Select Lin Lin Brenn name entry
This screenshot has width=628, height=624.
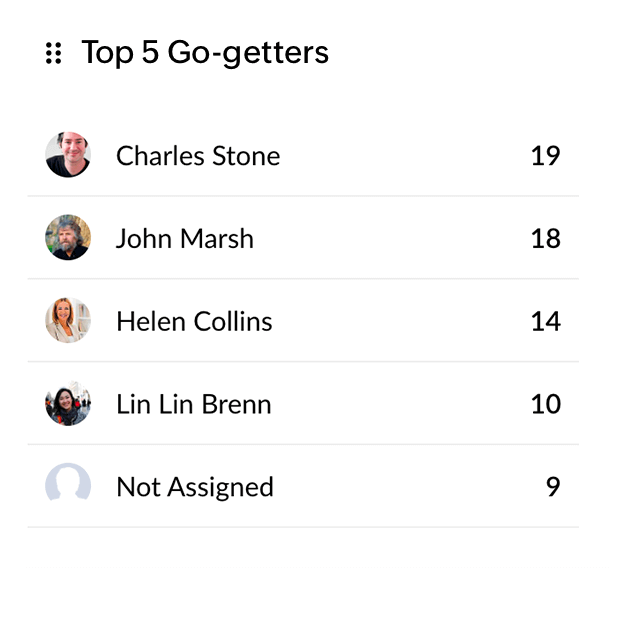click(194, 404)
